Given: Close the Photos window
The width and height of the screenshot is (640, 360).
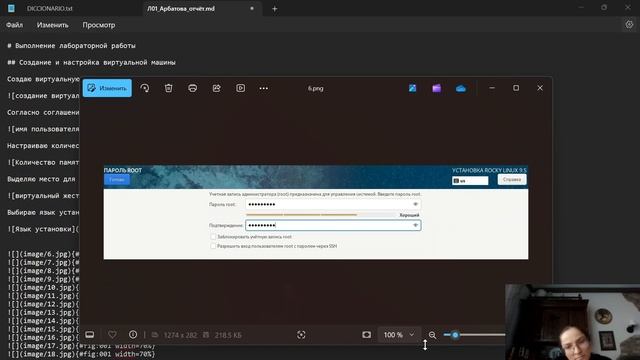Looking at the screenshot, I should click(x=540, y=88).
